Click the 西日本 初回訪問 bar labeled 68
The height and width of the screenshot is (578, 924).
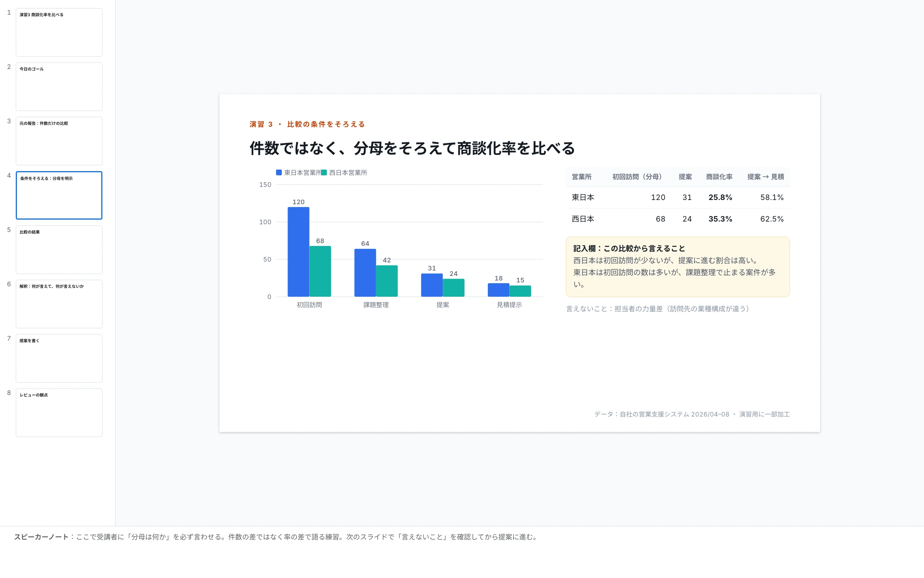(320, 271)
